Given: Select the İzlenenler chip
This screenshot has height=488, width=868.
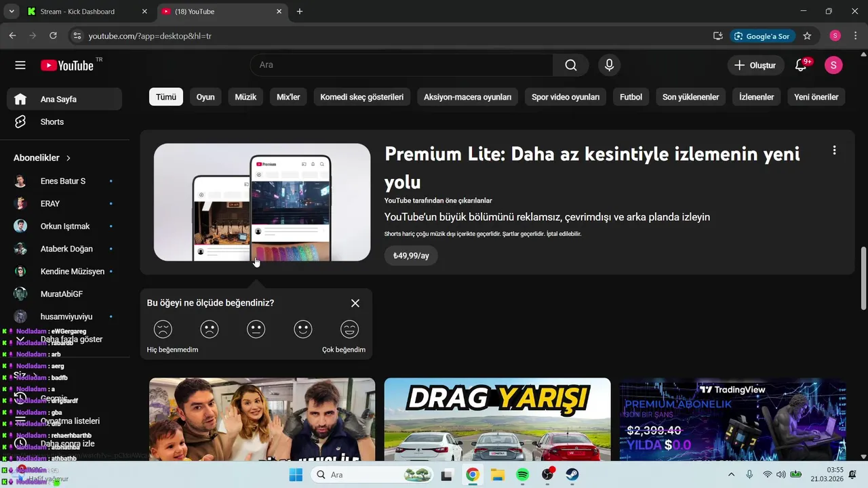Looking at the screenshot, I should [x=757, y=97].
